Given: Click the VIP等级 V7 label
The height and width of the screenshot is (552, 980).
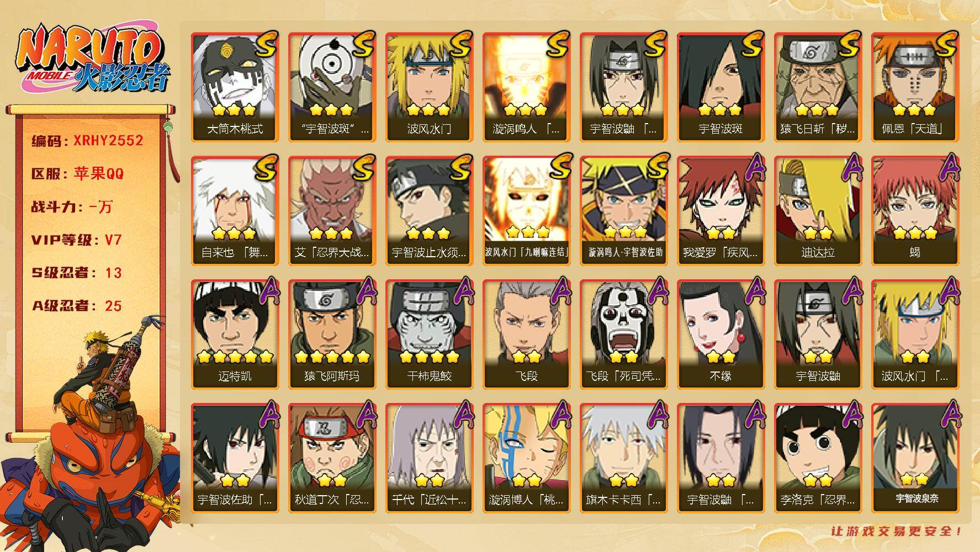Looking at the screenshot, I should pyautogui.click(x=76, y=240).
